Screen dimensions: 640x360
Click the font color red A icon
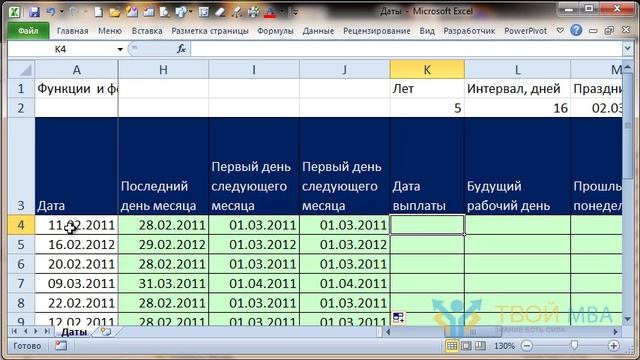tap(270, 12)
